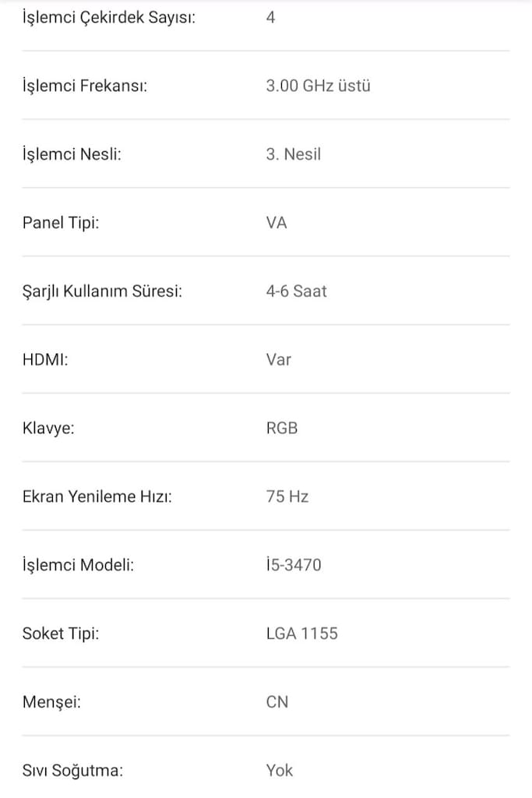Select the HDMI label

click(x=45, y=360)
